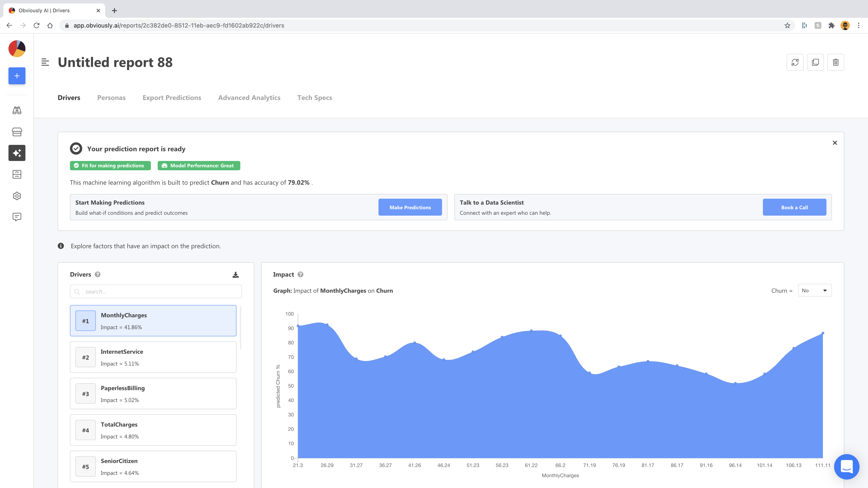Click the Book a Call button

click(794, 207)
